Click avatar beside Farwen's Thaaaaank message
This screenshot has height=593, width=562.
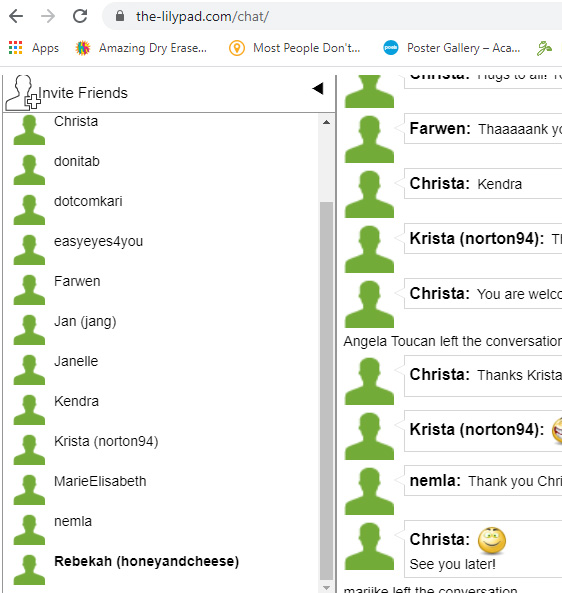tap(369, 139)
